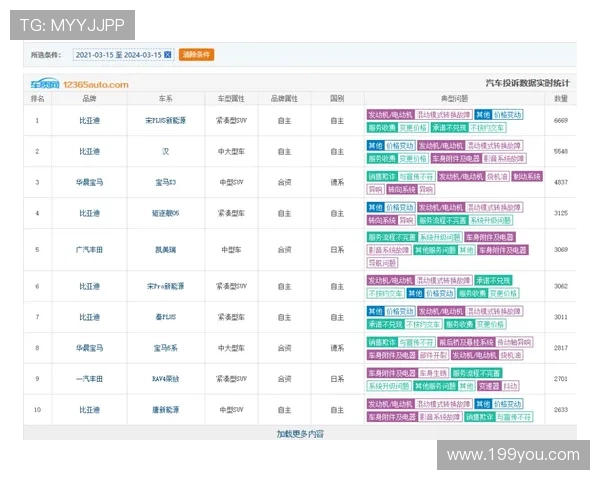
Task: Click the 车系 column header
Action: 165,99
